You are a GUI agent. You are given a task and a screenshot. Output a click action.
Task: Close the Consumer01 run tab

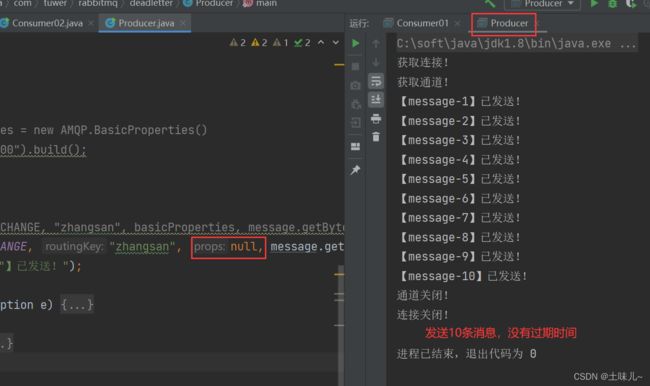[x=457, y=24]
